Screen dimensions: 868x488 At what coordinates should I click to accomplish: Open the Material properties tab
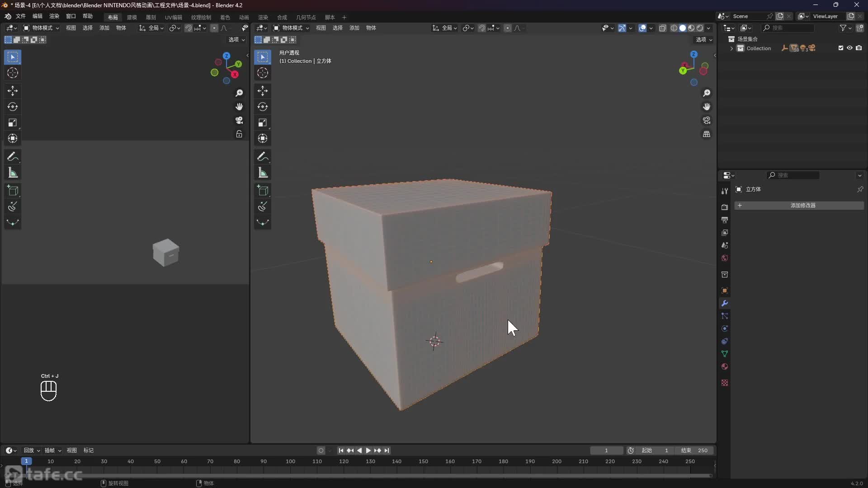pos(725,366)
